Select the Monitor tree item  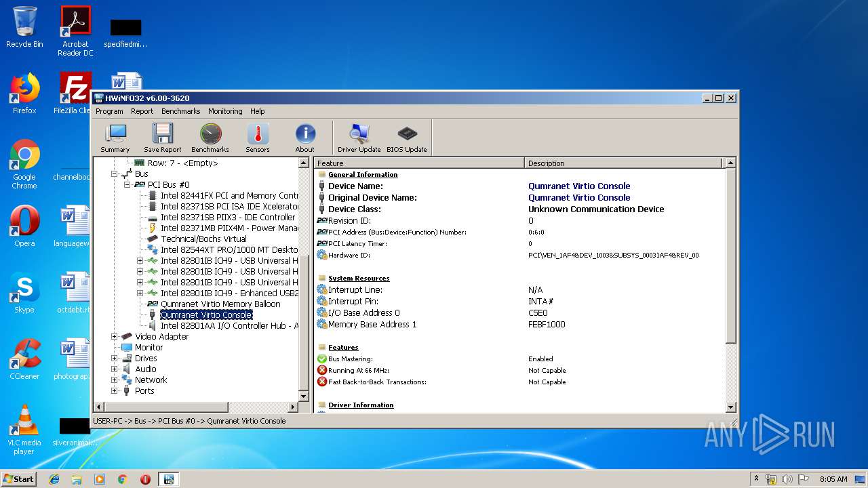(x=149, y=348)
